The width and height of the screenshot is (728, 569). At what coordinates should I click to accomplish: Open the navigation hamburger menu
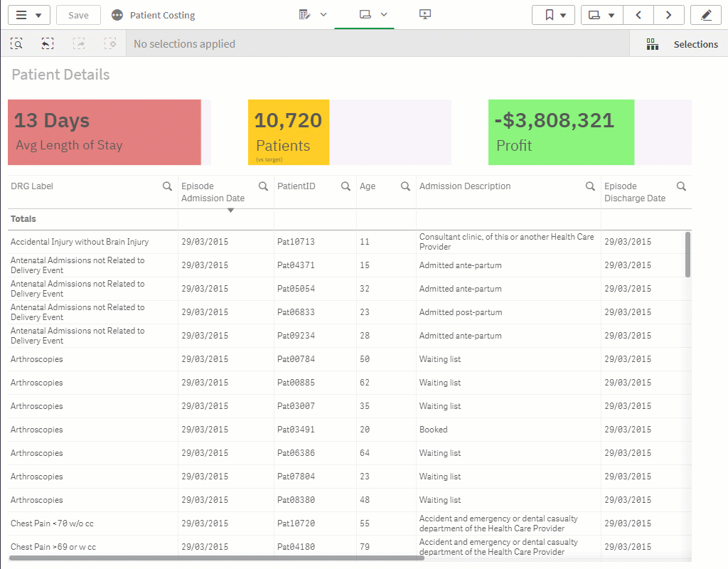tap(28, 15)
